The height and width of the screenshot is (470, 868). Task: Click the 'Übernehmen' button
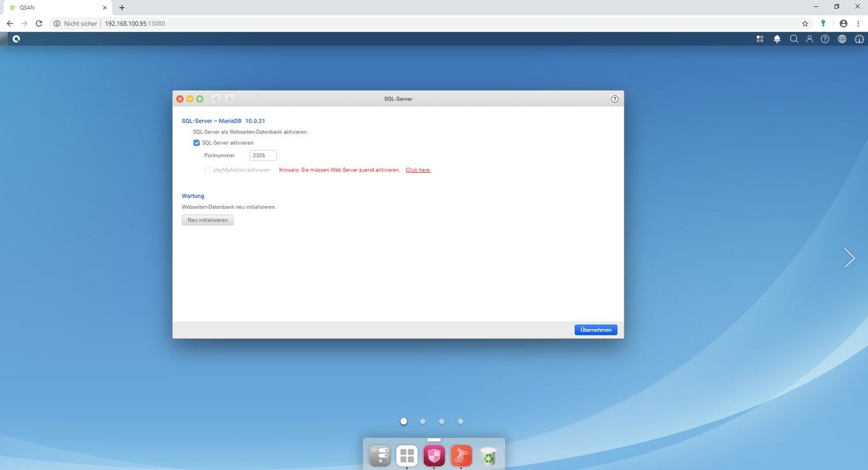click(x=595, y=330)
